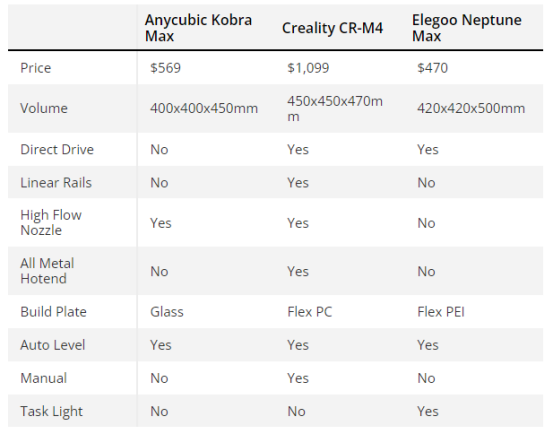Click the Build Plate row label
Image resolution: width=554 pixels, height=435 pixels.
(53, 312)
